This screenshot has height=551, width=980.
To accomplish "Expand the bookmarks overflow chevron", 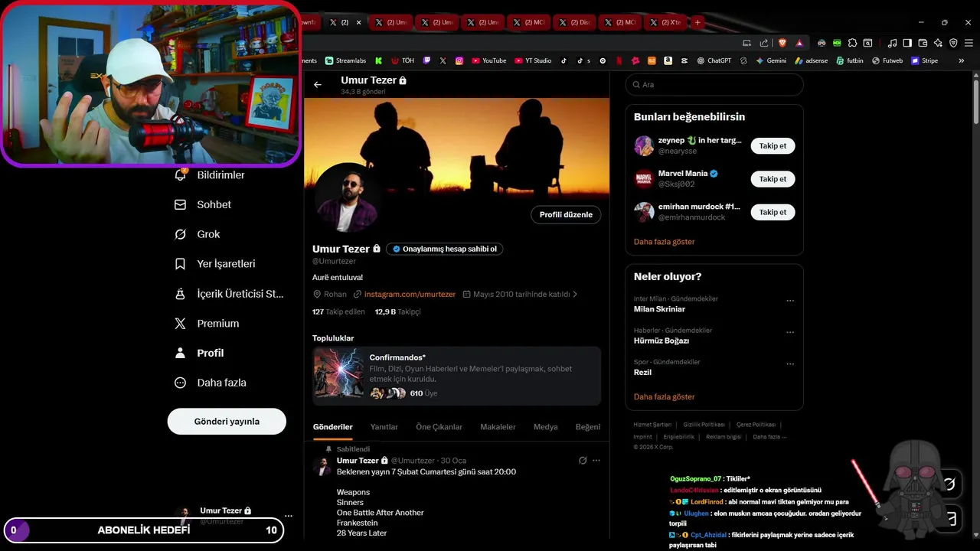I will 962,60.
